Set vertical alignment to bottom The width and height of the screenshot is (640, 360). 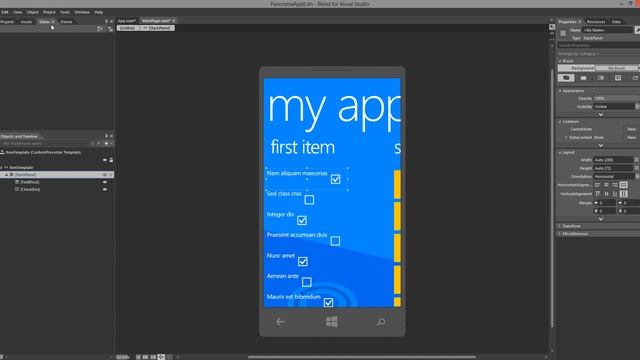[x=615, y=193]
